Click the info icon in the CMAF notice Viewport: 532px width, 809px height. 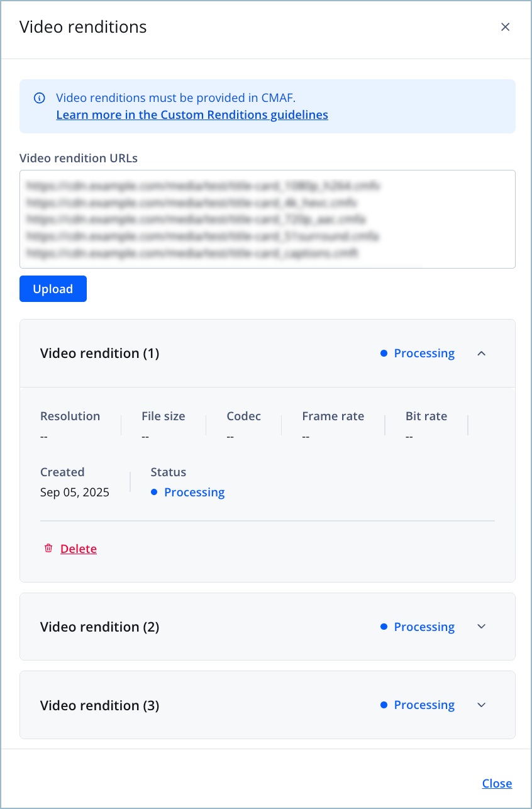(x=40, y=98)
